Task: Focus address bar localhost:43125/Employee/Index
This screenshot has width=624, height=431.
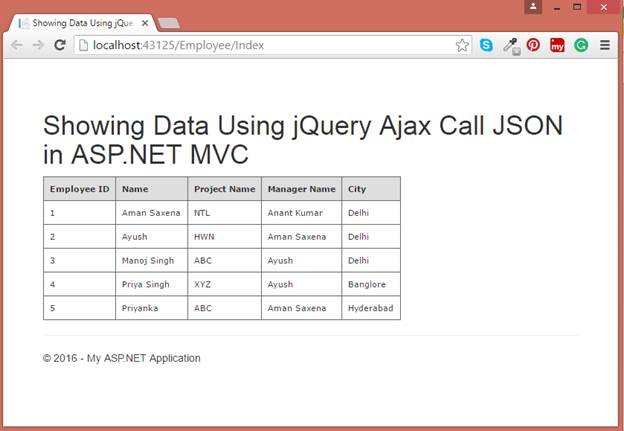Action: 271,45
